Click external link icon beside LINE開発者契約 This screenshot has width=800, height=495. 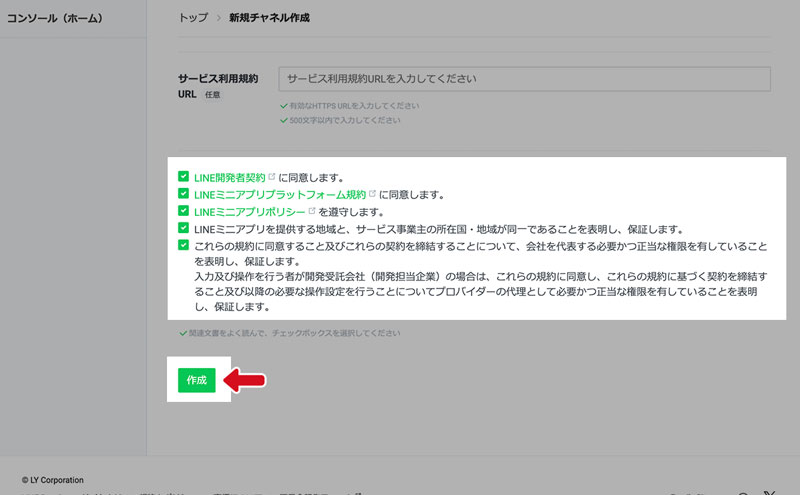271,176
